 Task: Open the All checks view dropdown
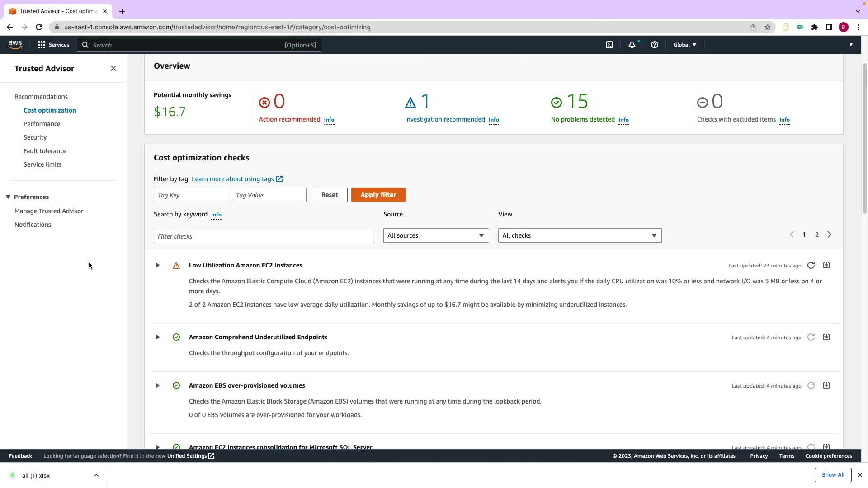pyautogui.click(x=580, y=235)
